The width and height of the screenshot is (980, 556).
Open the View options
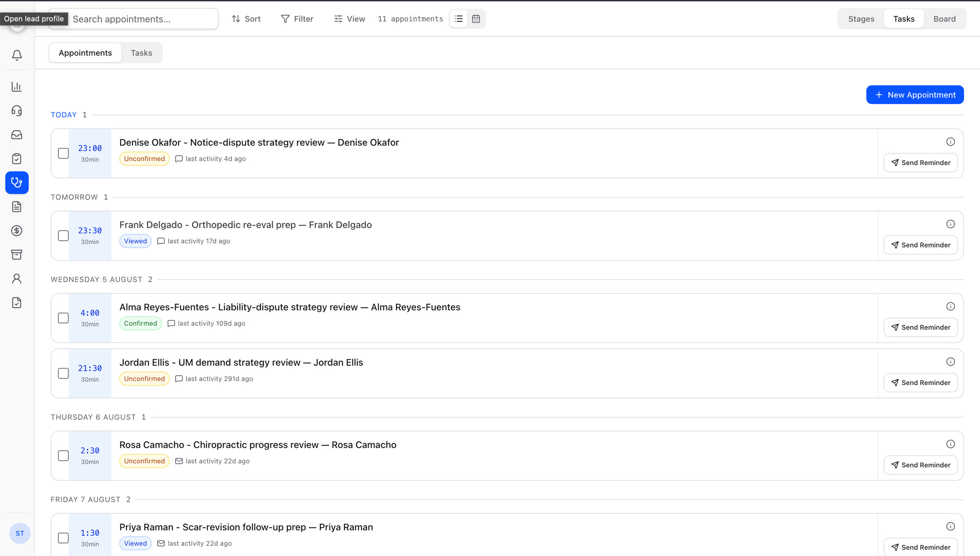350,19
